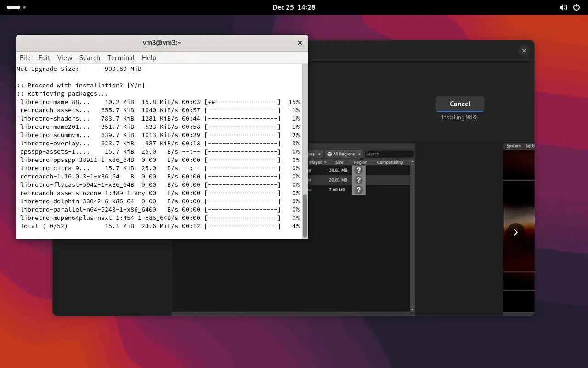588x368 pixels.
Task: Select the 20.81 MB size cell
Action: point(338,180)
